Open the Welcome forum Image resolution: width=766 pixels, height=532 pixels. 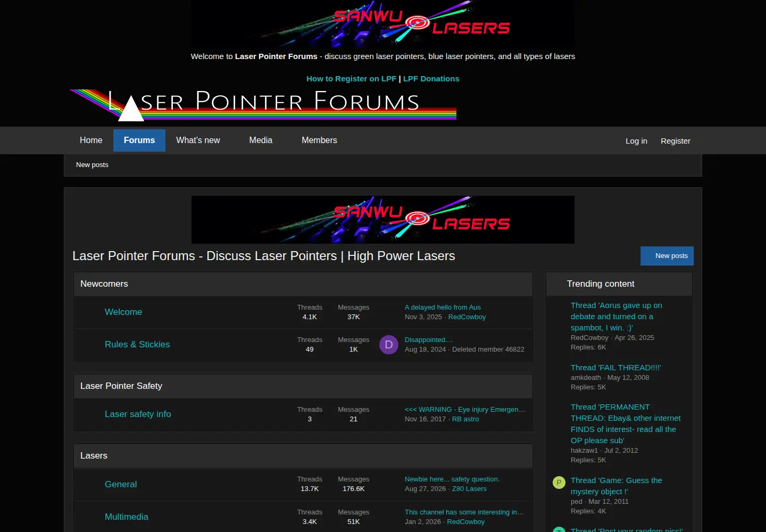123,312
